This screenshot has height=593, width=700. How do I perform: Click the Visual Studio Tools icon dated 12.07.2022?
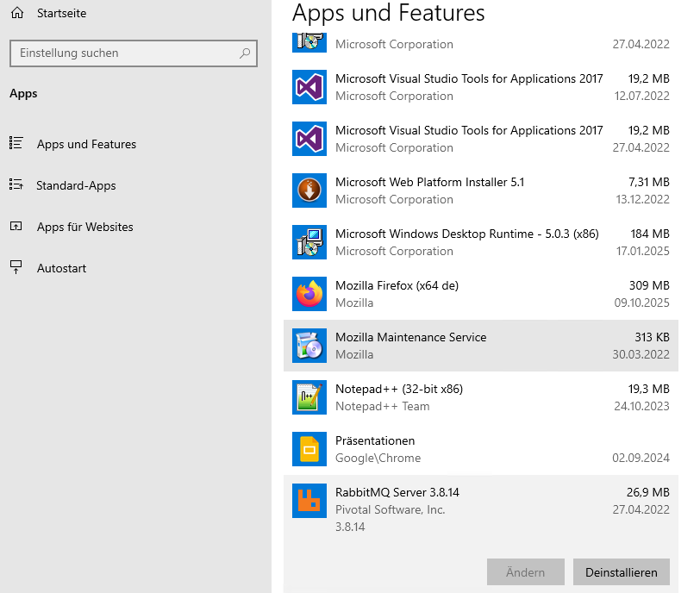coord(309,87)
